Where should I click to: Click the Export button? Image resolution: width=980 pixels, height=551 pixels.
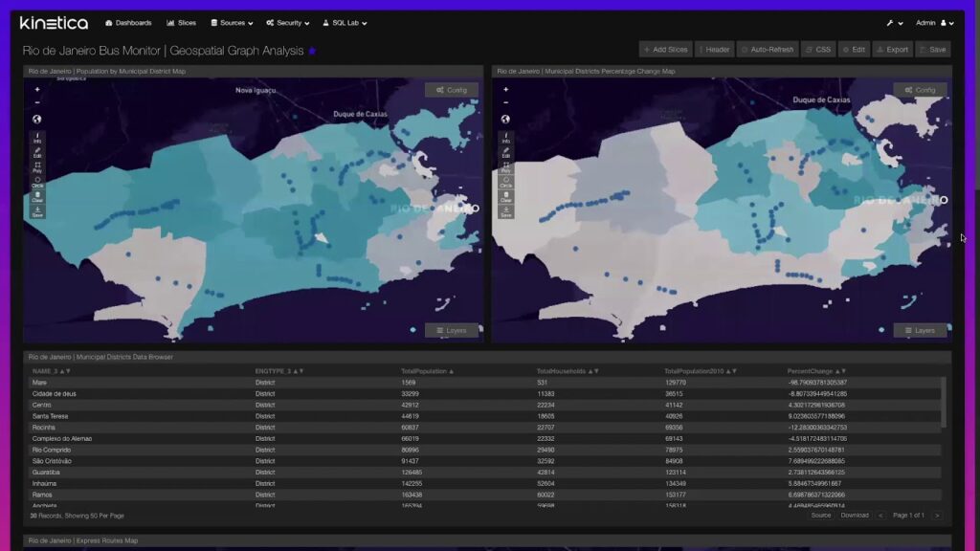coord(892,50)
